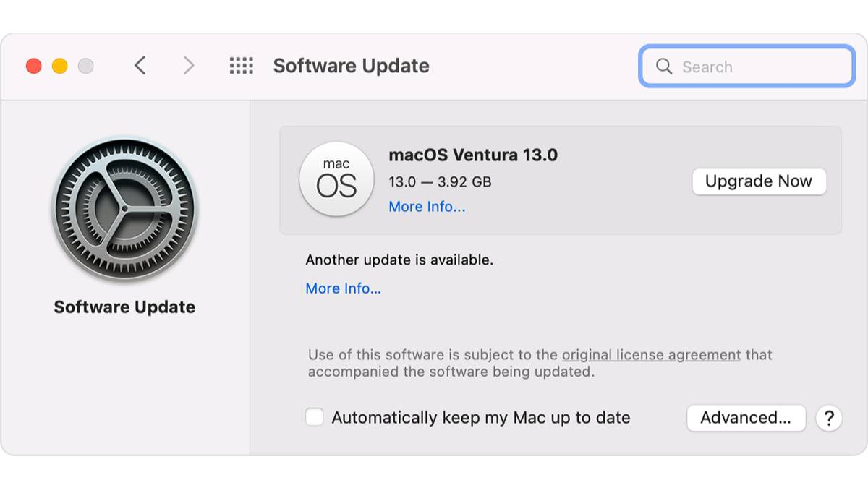Image resolution: width=868 pixels, height=488 pixels.
Task: Click the Software Update window title
Action: pyautogui.click(x=351, y=66)
